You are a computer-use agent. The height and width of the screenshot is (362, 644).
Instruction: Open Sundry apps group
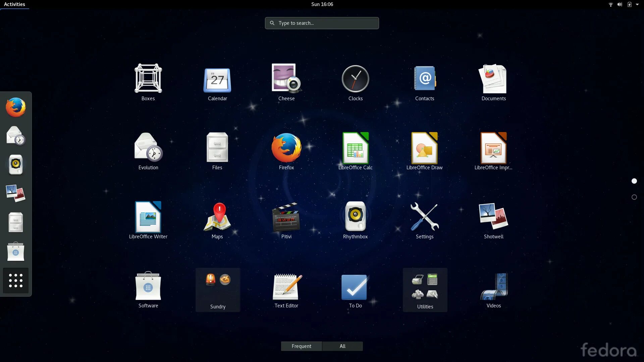(x=217, y=290)
